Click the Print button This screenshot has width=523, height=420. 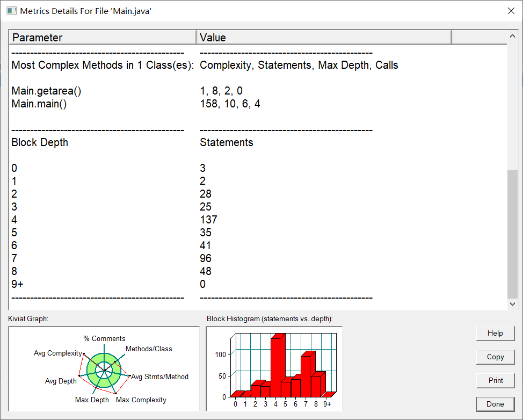[495, 381]
